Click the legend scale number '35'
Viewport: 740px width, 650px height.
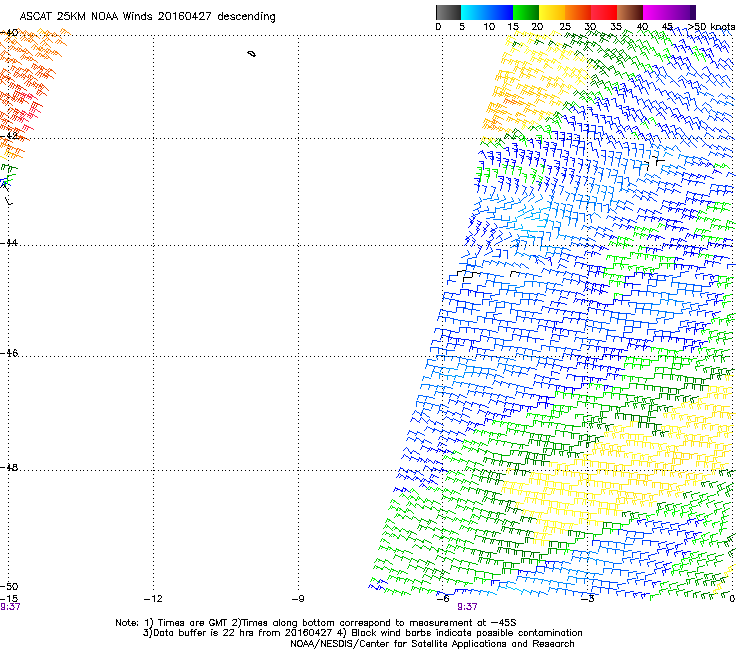click(616, 27)
